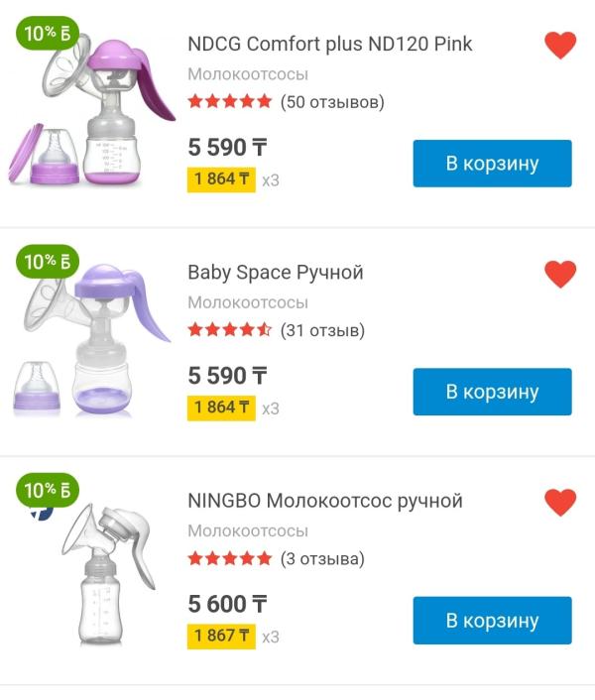Image resolution: width=595 pixels, height=700 pixels.
Task: Add Baby Space Ручной to cart
Action: point(492,392)
